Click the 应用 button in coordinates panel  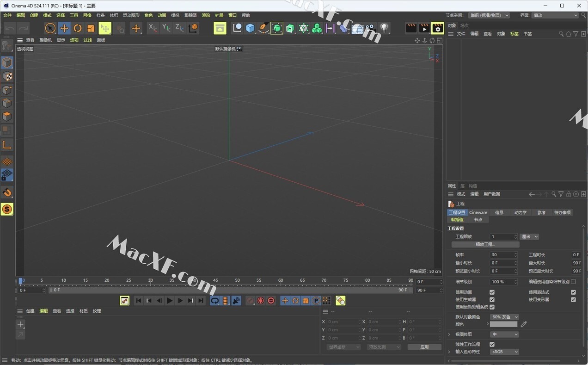(x=424, y=347)
